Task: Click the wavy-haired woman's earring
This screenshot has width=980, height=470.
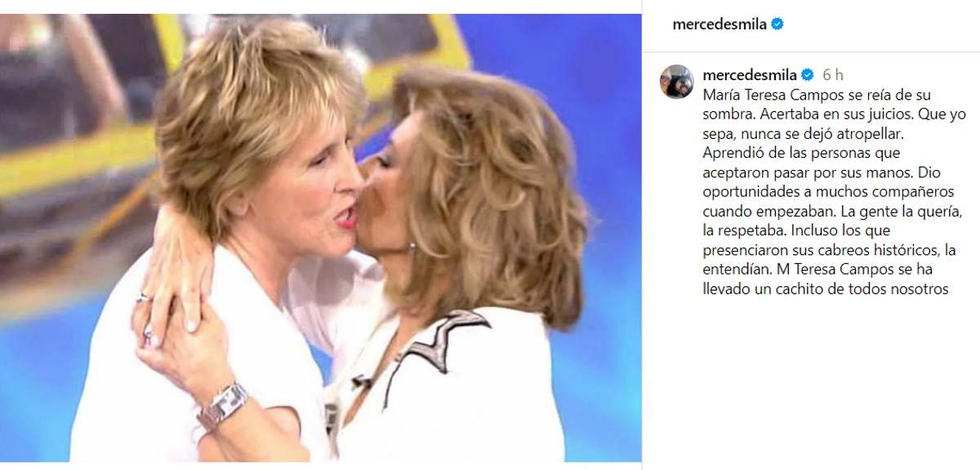Action: (412, 245)
